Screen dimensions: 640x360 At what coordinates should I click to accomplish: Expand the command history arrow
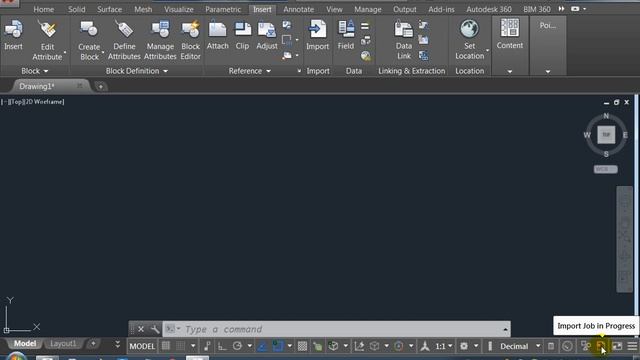point(505,329)
